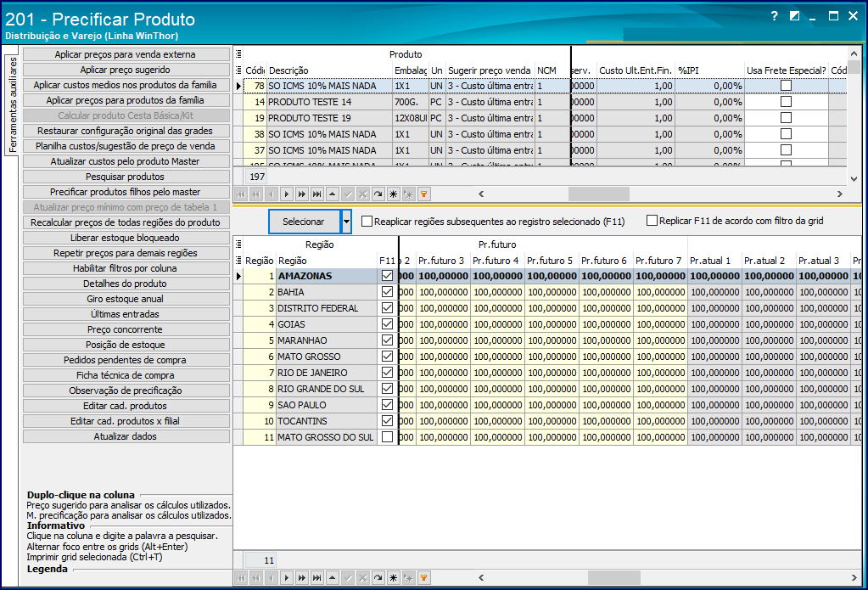Click Giro estoque anual button
The image size is (868, 590).
126,299
